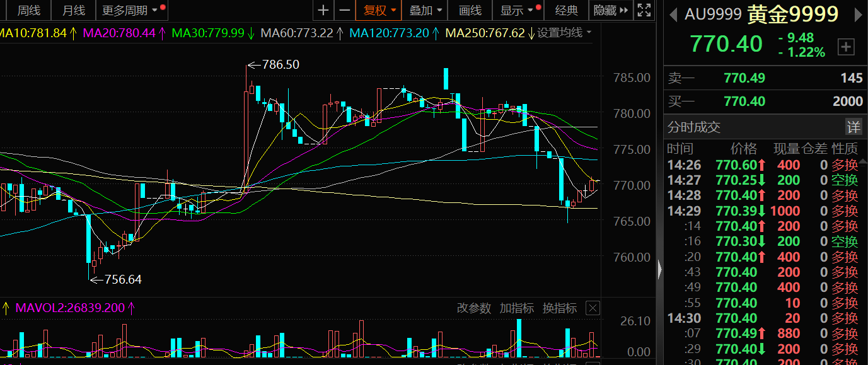
Task: Select MA20:780.44 moving average label
Action: point(119,33)
